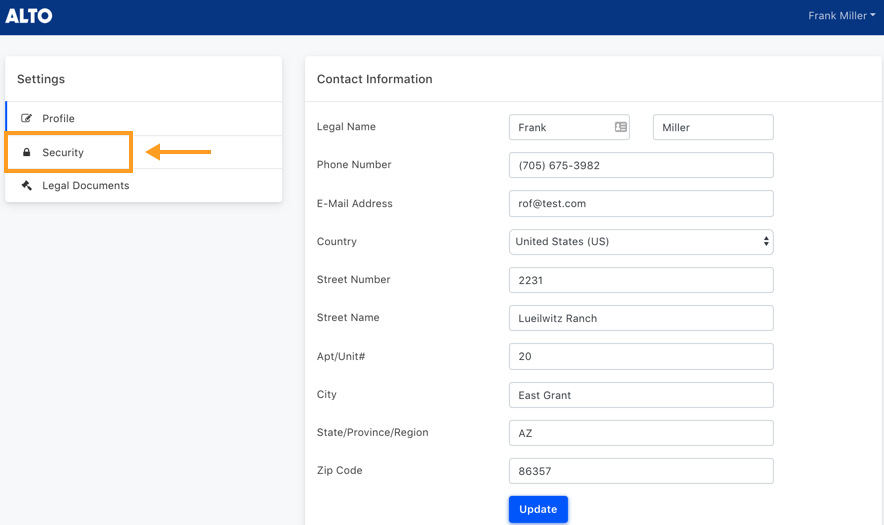The image size is (884, 525).
Task: Click the Street Name label
Action: click(348, 317)
